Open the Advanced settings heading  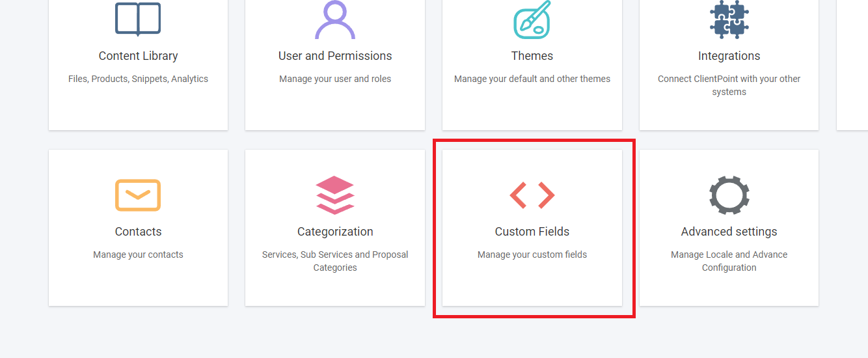pos(729,232)
